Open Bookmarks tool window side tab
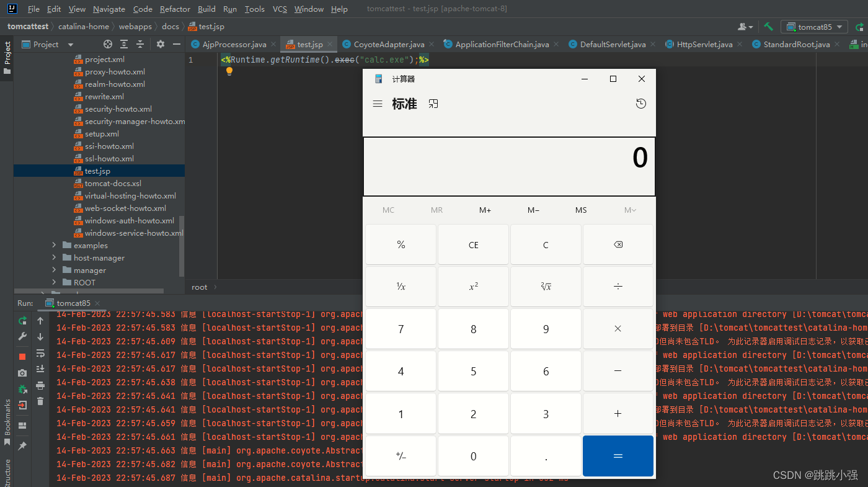 [7, 422]
